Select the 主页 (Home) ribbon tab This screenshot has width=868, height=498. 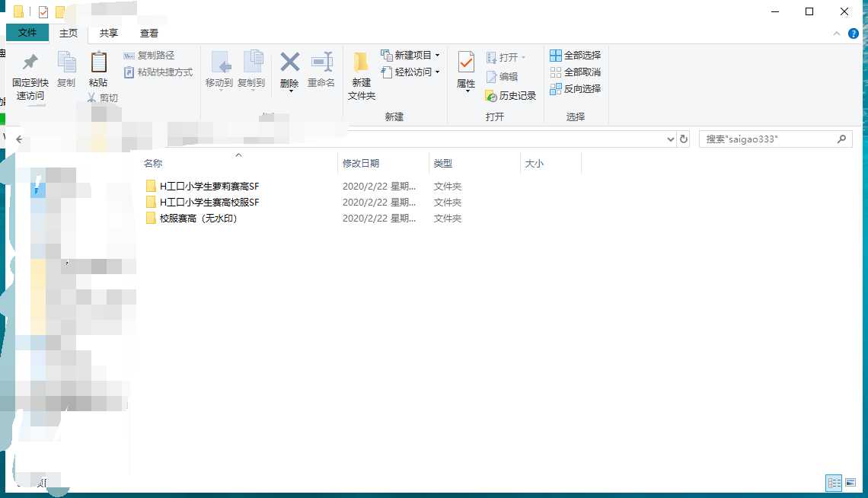tap(69, 34)
